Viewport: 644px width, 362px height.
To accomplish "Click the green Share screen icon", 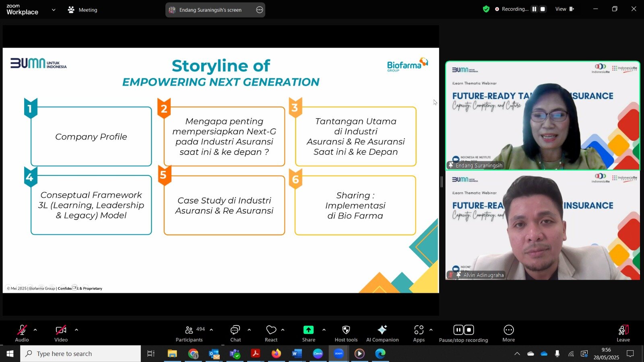I will (308, 330).
